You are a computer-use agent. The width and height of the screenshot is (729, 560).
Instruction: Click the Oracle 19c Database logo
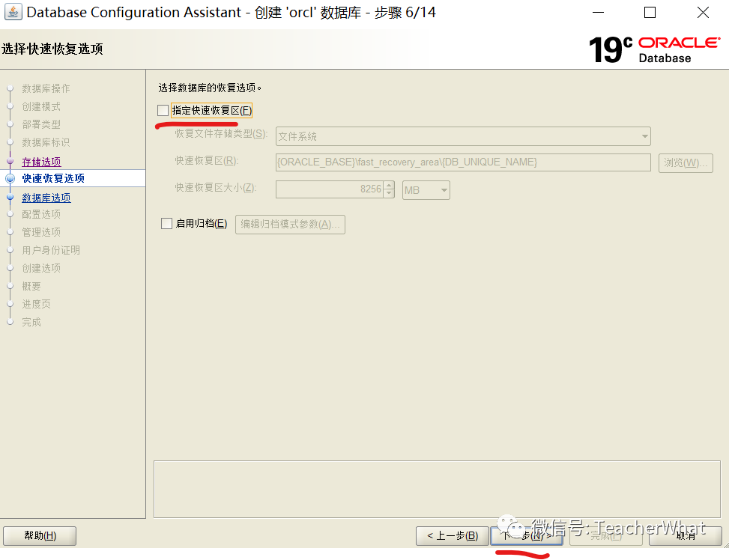[654, 49]
